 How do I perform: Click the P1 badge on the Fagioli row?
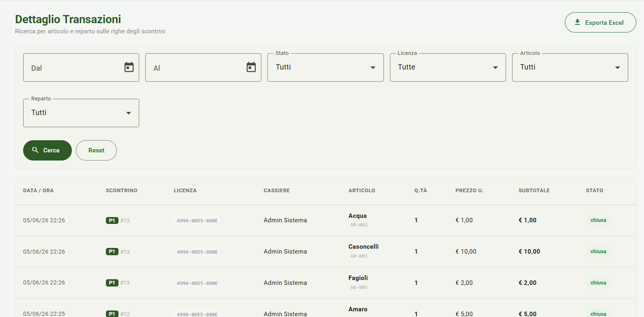(112, 283)
